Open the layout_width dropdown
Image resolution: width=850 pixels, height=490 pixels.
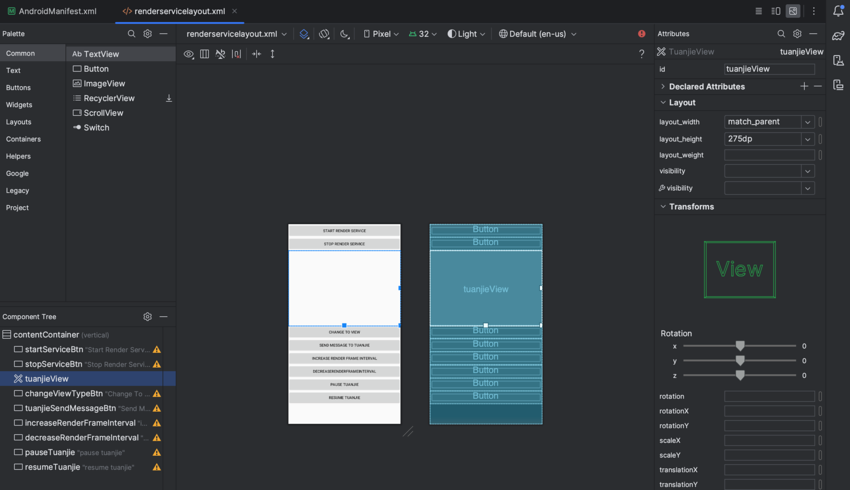[x=807, y=122]
